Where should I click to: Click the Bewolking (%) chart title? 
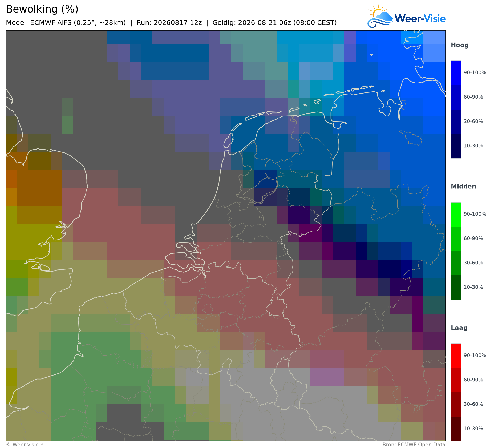coord(42,9)
